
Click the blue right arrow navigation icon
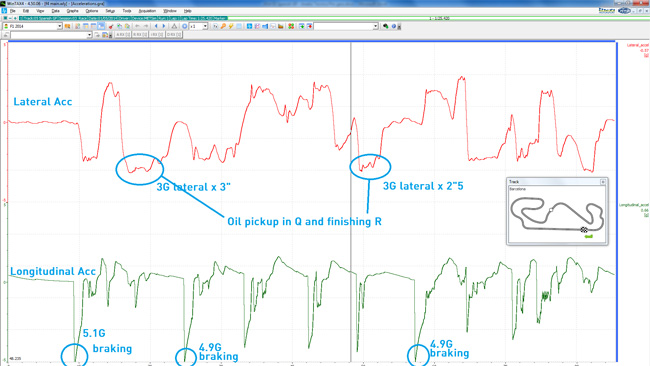[x=164, y=26]
